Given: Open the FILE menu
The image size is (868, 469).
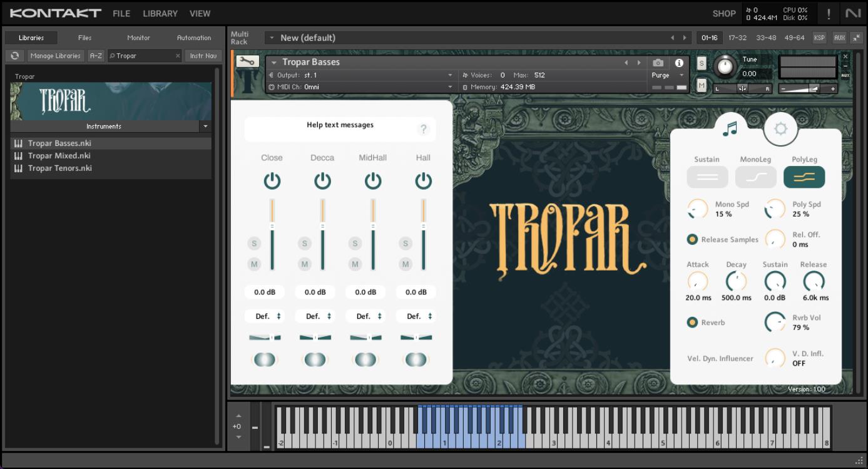Looking at the screenshot, I should (x=121, y=13).
